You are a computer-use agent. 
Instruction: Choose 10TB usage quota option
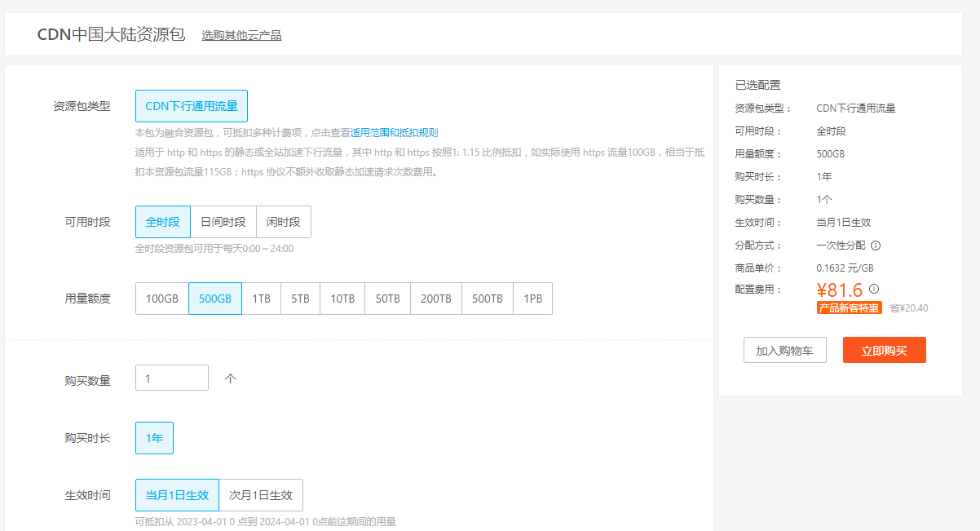(342, 299)
